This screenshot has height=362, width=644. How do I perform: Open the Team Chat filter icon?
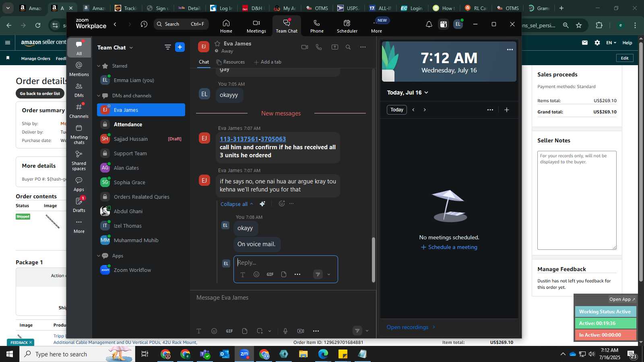(167, 47)
